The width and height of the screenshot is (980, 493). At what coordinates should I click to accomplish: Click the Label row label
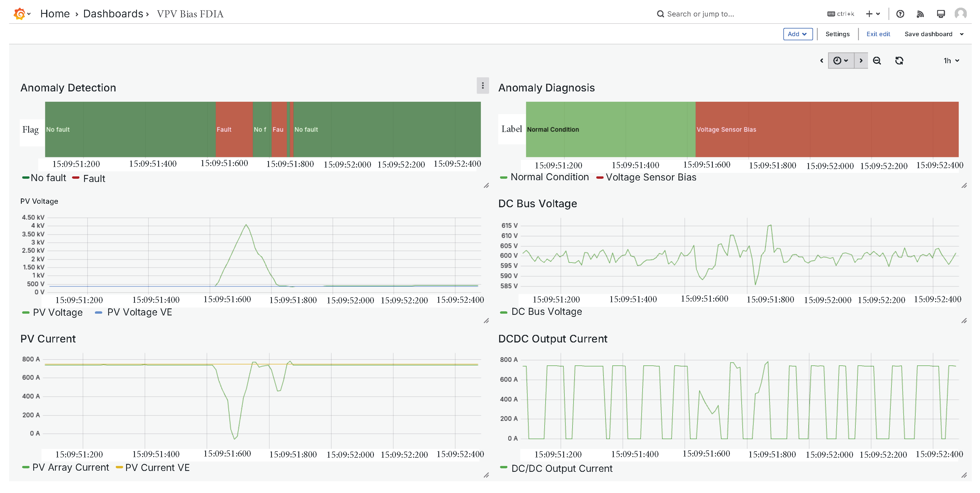pyautogui.click(x=511, y=129)
